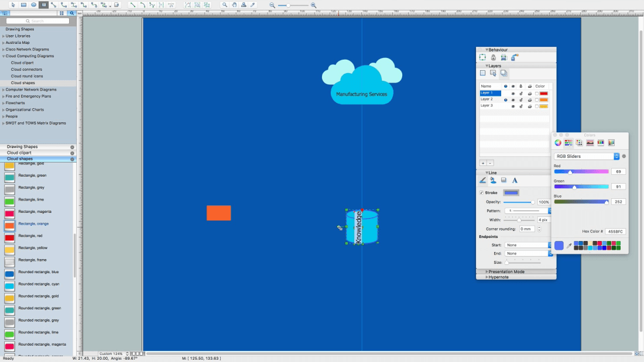Toggle the Stroke checkbox
This screenshot has height=362, width=644.
pyautogui.click(x=482, y=192)
